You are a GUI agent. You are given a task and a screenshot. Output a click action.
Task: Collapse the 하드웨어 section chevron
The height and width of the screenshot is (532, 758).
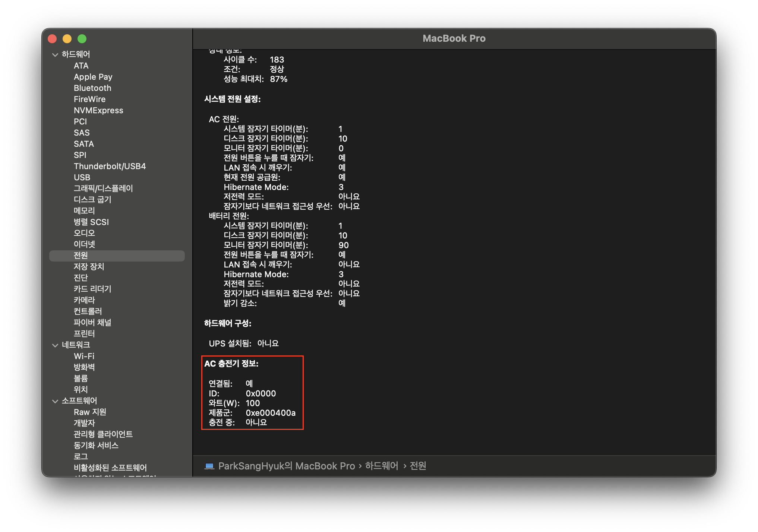point(55,55)
